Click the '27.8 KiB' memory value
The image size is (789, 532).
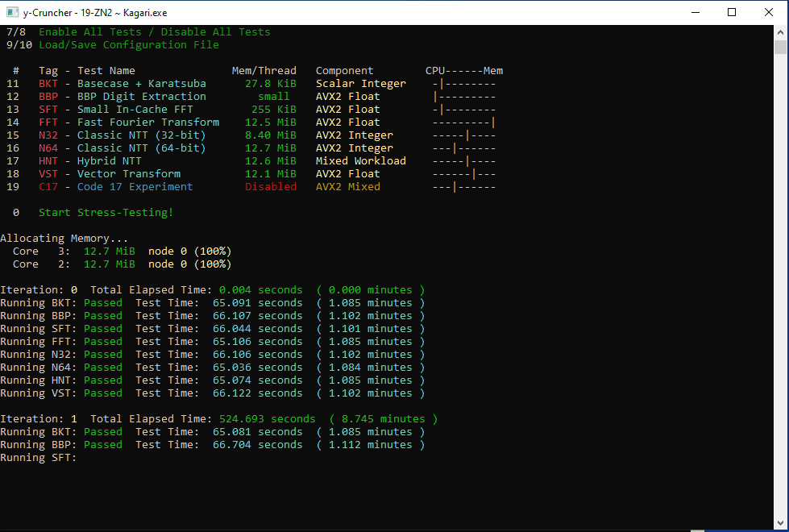point(271,84)
